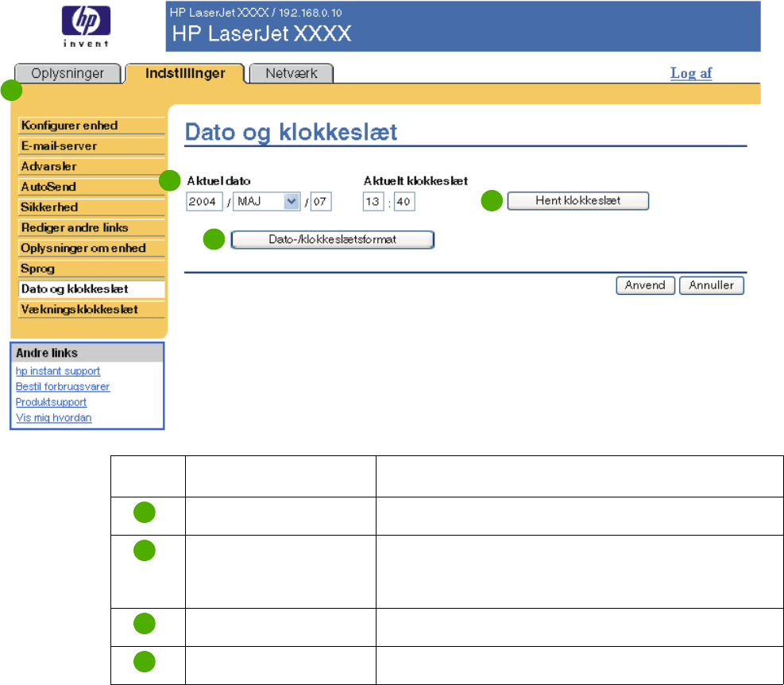Click the Dato-/klokkeslætsformat button
Viewport: 784px width, 685px height.
click(x=333, y=240)
